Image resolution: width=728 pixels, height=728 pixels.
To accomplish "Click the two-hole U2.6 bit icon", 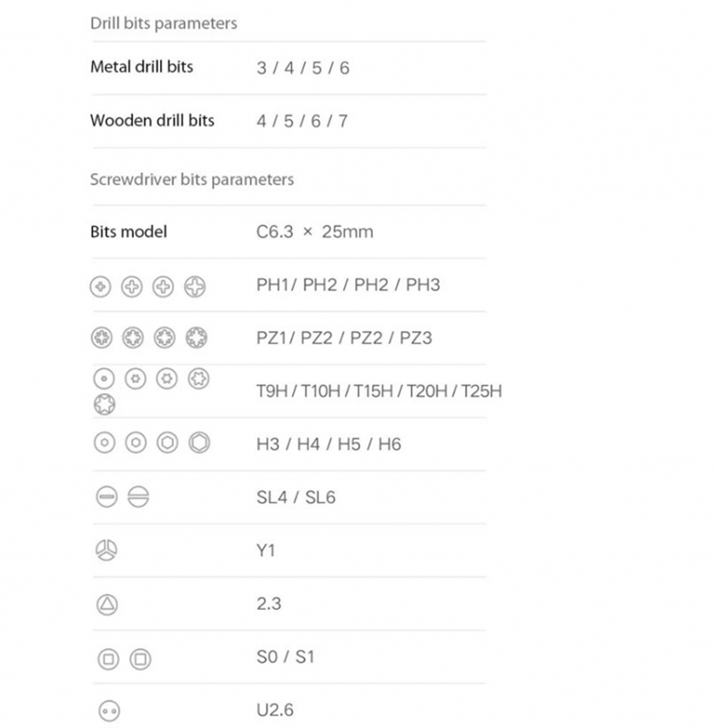I will click(106, 711).
